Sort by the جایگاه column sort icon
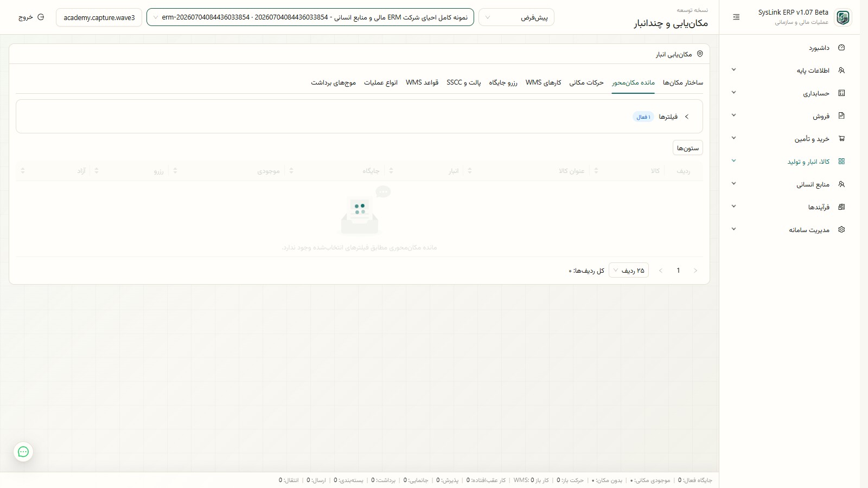This screenshot has height=488, width=868. click(x=291, y=171)
